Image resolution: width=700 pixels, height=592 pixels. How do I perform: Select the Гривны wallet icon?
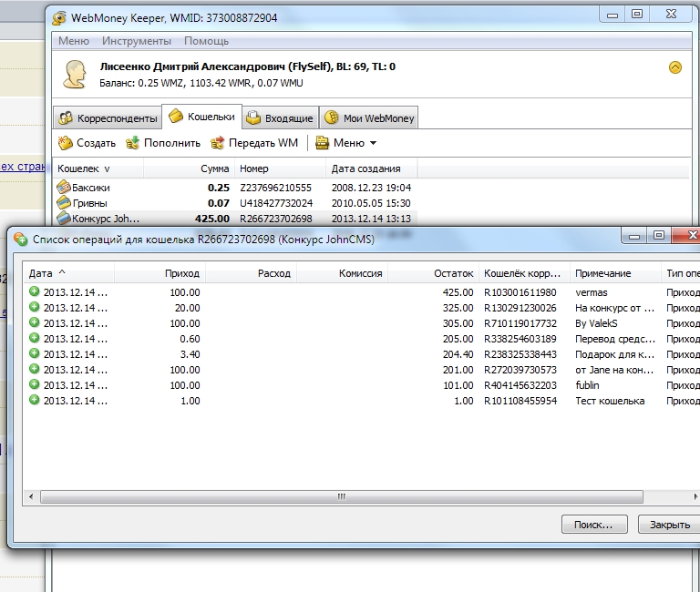64,202
